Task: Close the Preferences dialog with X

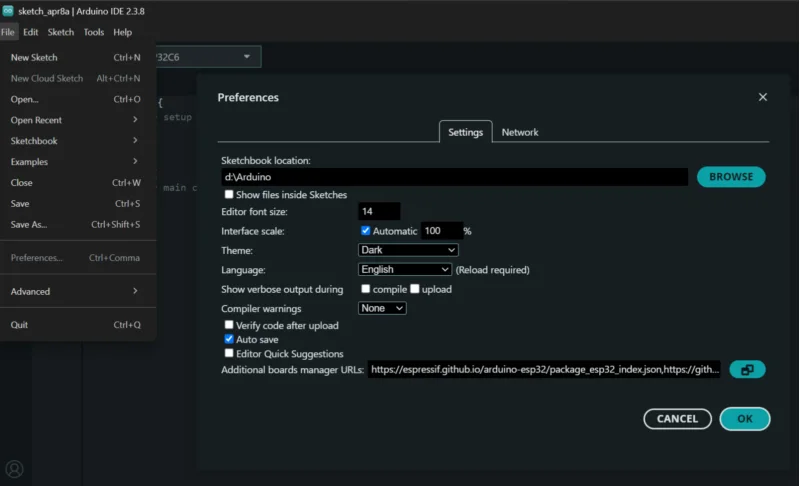Action: coord(762,97)
